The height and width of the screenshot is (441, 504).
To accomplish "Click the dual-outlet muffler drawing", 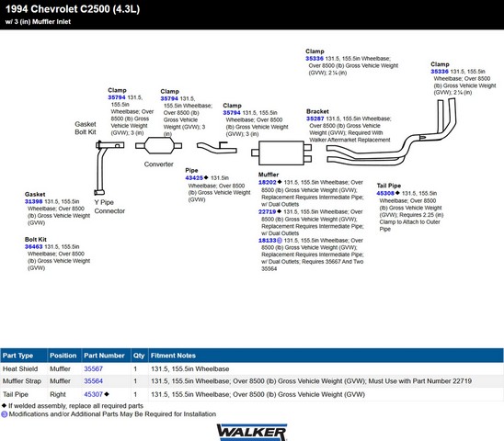I will point(281,153).
